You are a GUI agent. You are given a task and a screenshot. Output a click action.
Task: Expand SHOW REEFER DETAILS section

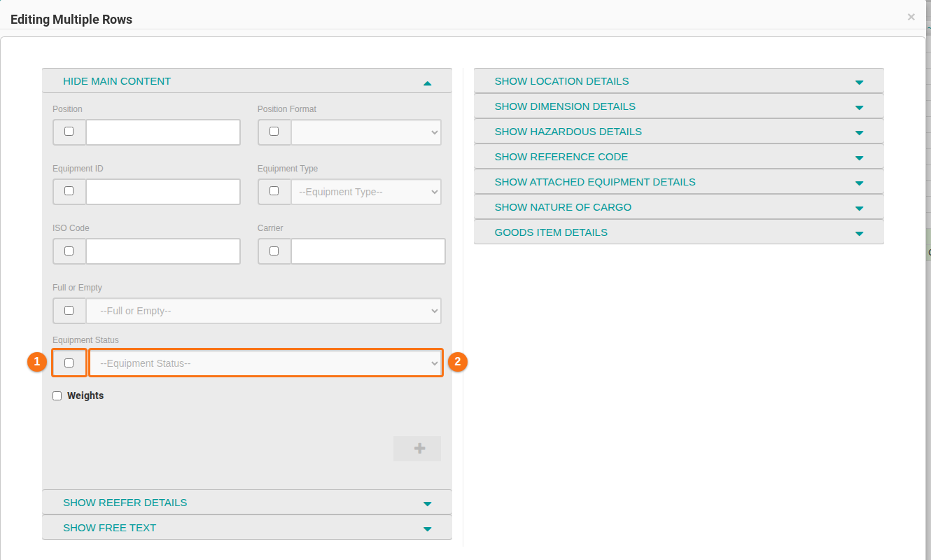coord(247,503)
